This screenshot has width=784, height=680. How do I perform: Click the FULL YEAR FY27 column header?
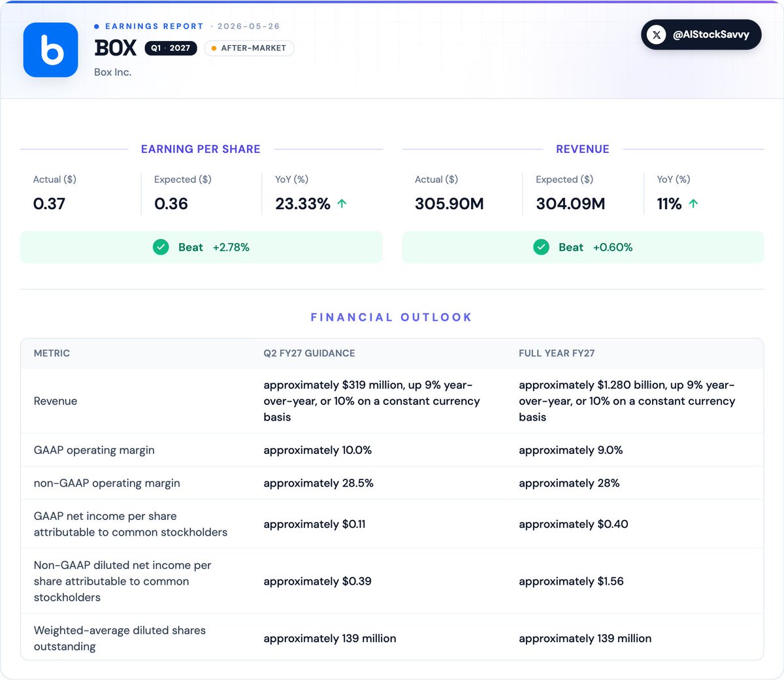(557, 353)
